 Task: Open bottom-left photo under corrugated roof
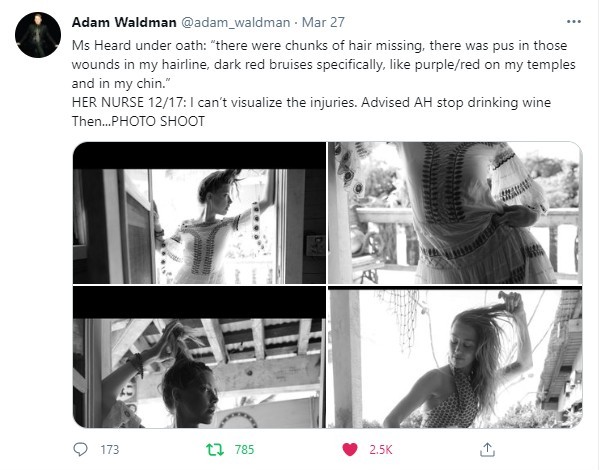[199, 357]
